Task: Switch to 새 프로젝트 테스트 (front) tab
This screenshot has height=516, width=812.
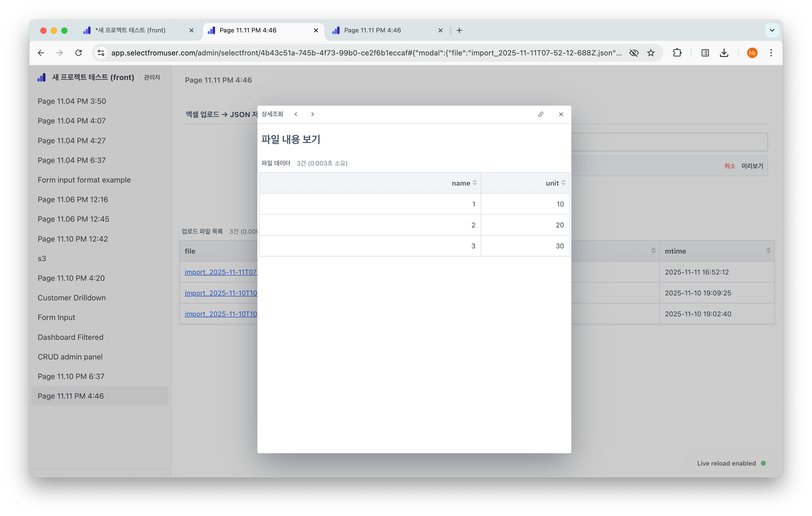Action: coord(130,30)
